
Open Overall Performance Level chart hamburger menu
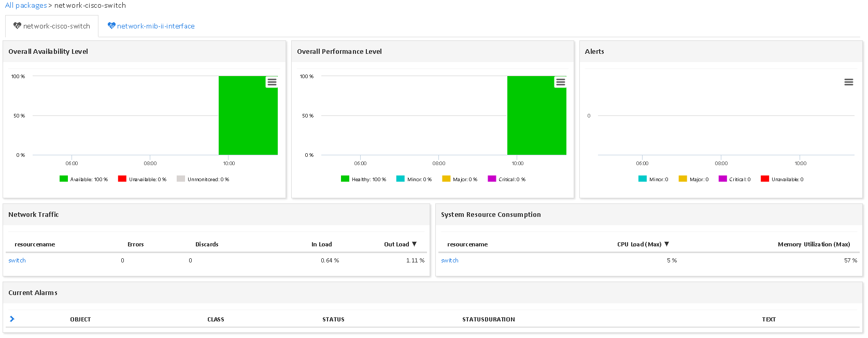[x=560, y=82]
